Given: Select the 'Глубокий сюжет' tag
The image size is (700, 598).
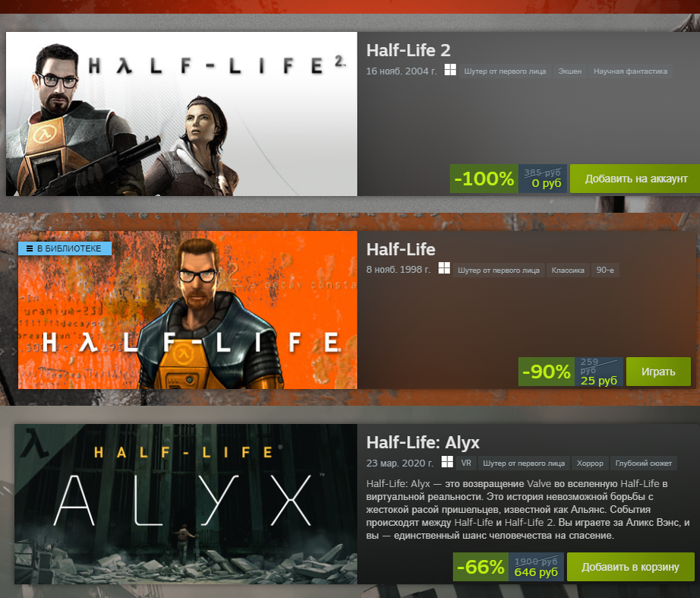Looking at the screenshot, I should (643, 463).
